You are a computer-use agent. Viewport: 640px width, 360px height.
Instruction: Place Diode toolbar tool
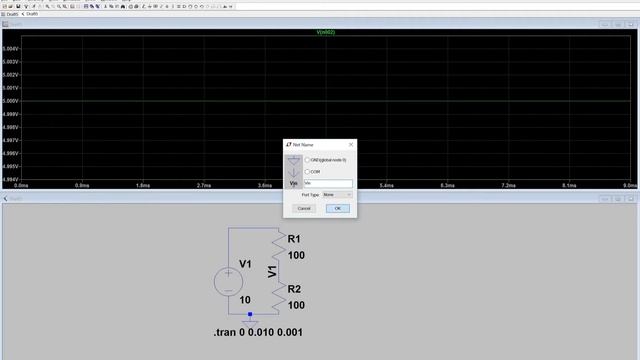coord(178,7)
